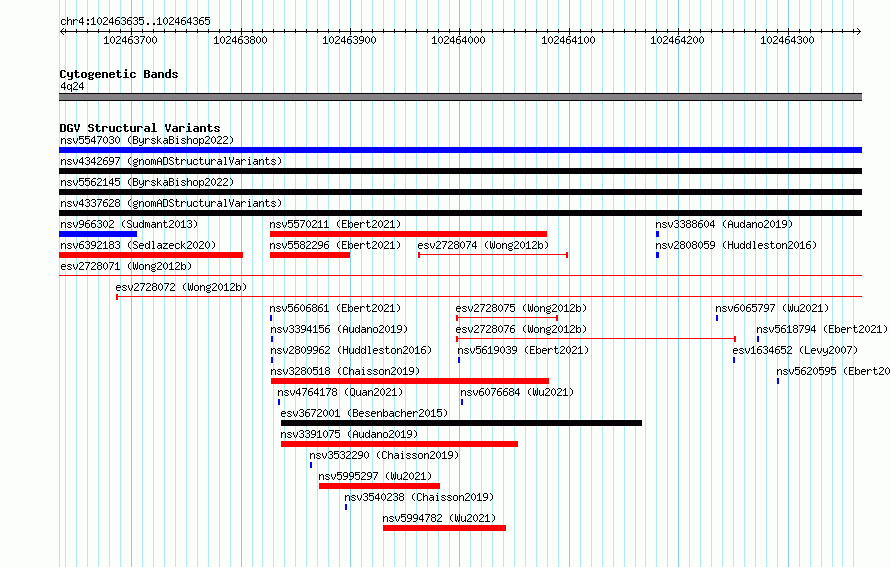This screenshot has width=890, height=567.
Task: Select nsv966302 (Sudmant2013) label
Action: pyautogui.click(x=129, y=224)
